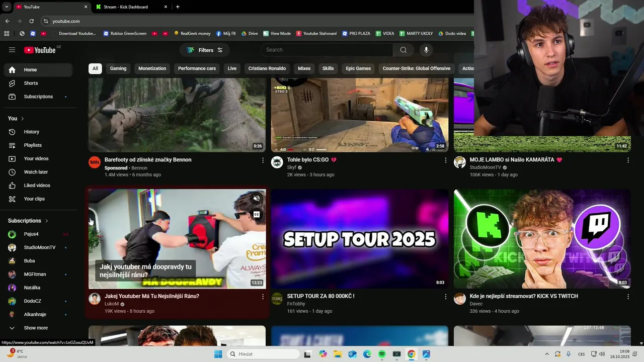Select the Cristiano Ronaldo chip
Screen dimensions: 644x362
tap(267, 68)
